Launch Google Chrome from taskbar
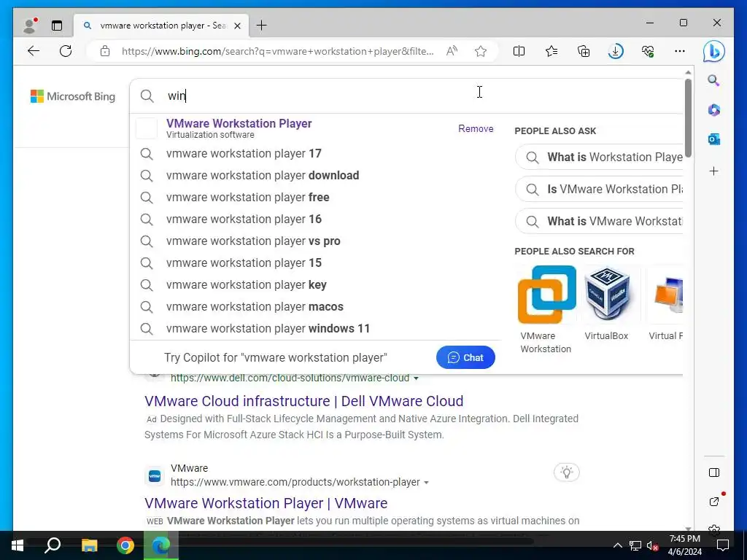Image resolution: width=747 pixels, height=560 pixels. tap(125, 545)
